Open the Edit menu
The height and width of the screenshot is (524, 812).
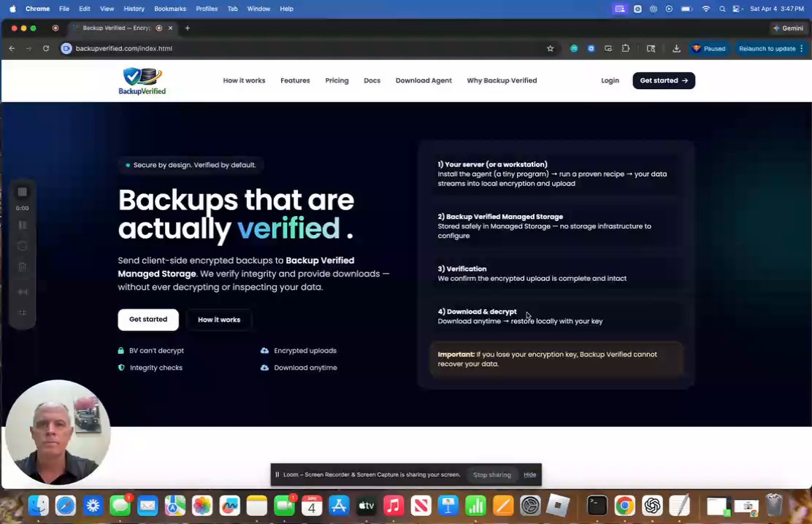pyautogui.click(x=85, y=9)
